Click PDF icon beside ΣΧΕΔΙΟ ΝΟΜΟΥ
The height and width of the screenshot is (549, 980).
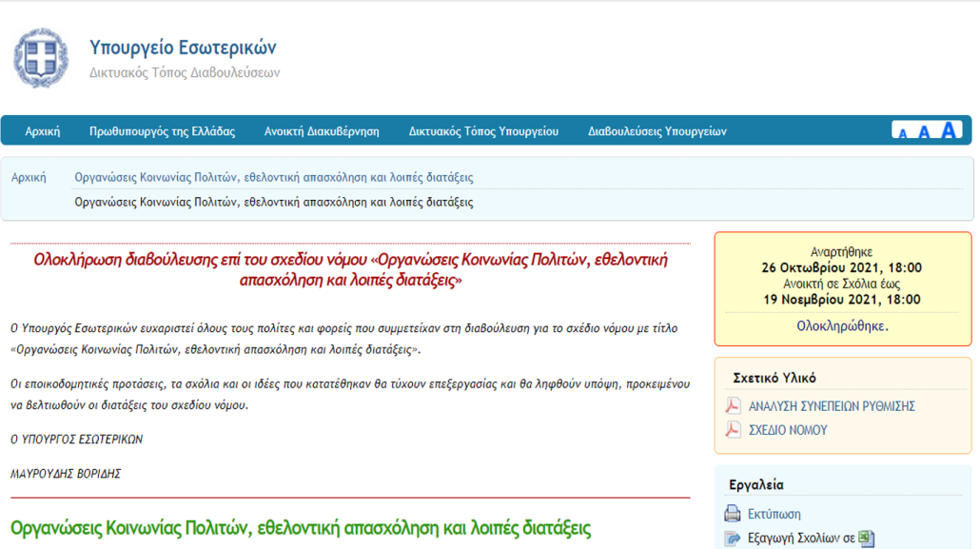click(733, 430)
